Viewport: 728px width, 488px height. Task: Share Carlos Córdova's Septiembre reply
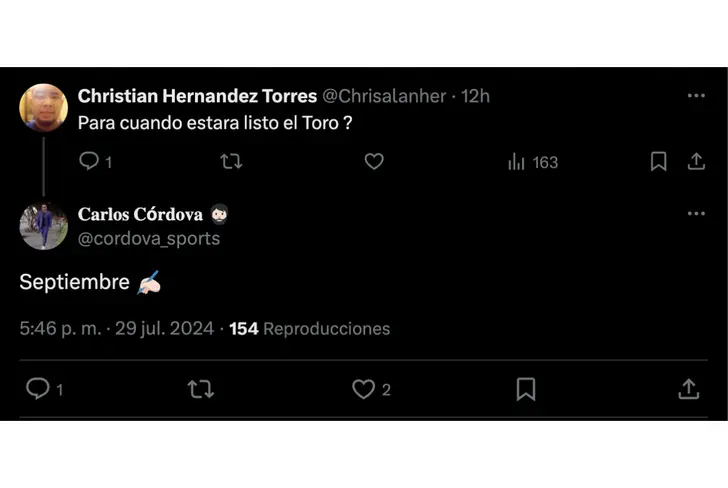tap(688, 389)
